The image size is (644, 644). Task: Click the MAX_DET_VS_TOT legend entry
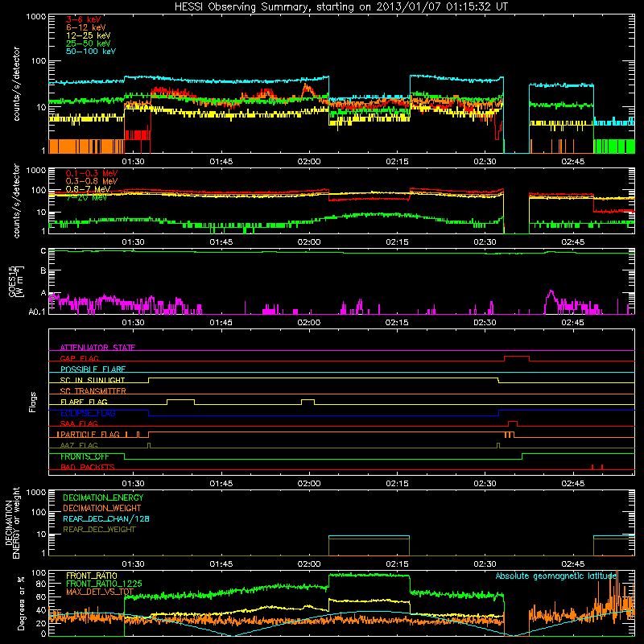100,592
